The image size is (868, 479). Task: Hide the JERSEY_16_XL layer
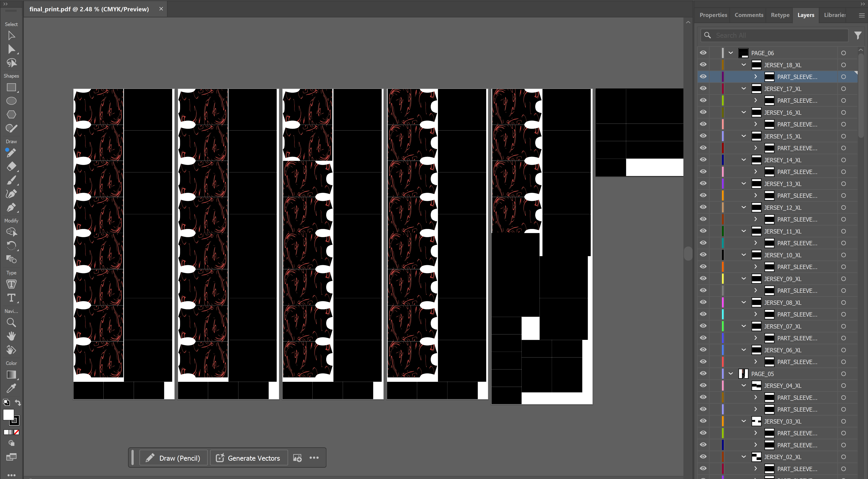pyautogui.click(x=703, y=112)
